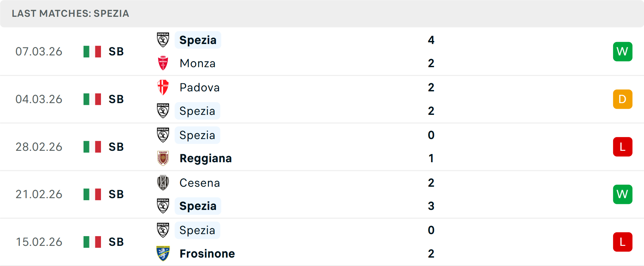Click the Padova club crest icon
This screenshot has width=644, height=266.
(163, 87)
